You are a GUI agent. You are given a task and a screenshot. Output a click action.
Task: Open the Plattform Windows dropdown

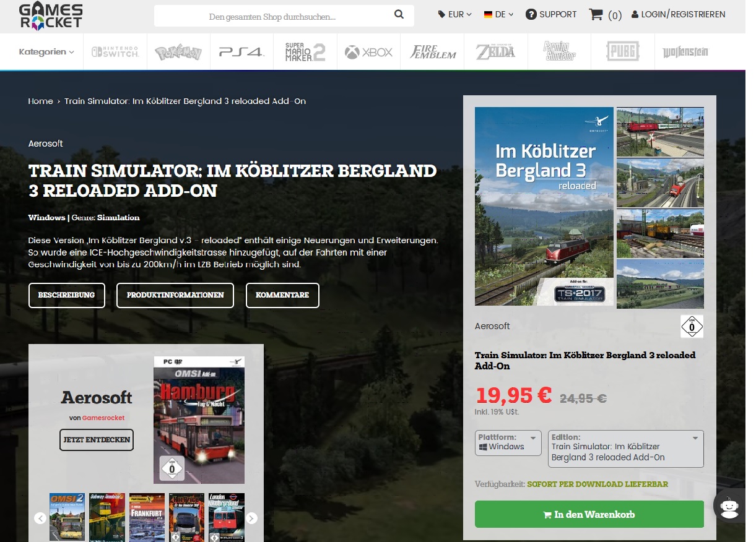509,443
